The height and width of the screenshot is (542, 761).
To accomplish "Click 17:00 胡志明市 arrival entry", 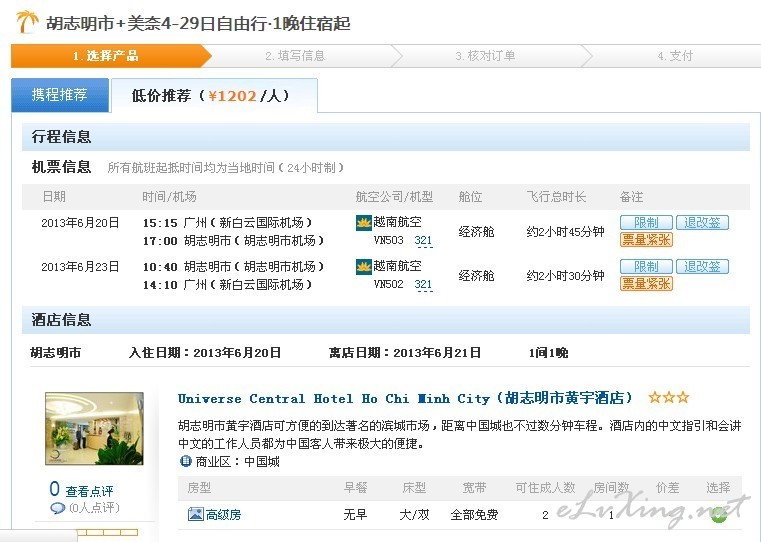I will 233,240.
